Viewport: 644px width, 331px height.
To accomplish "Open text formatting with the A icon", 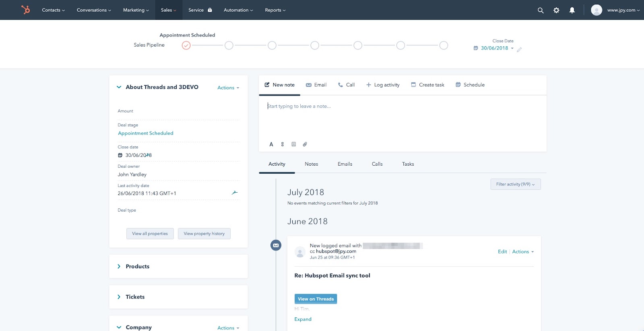I will pos(271,144).
